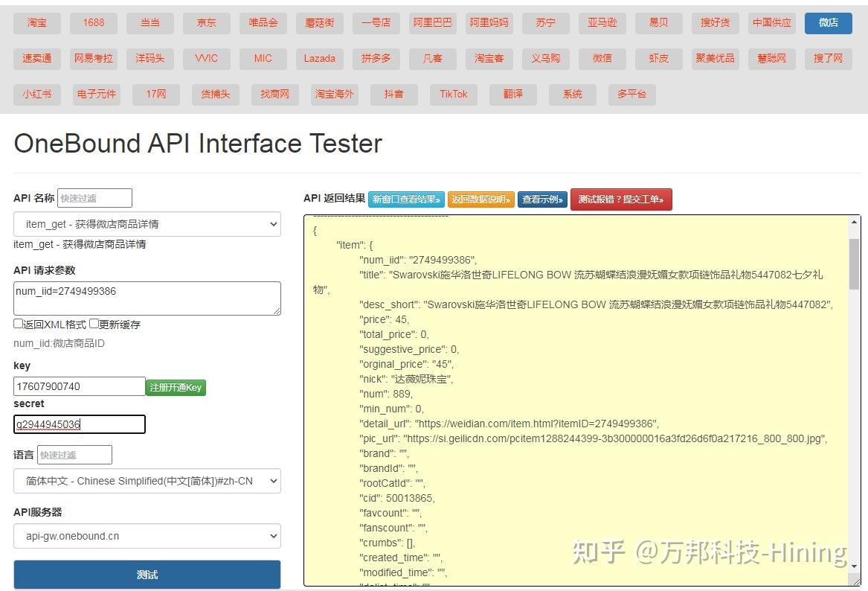Enable the 返回XML格式 checkbox

19,323
